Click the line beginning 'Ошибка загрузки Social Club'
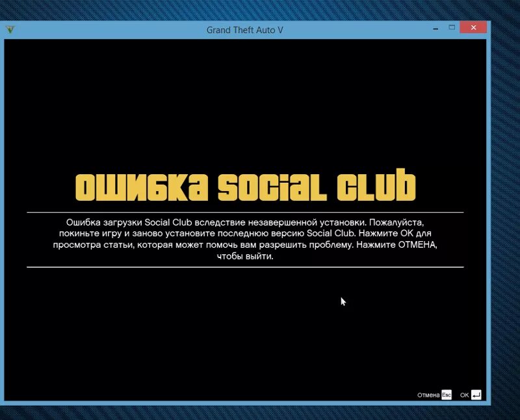Image resolution: width=520 pixels, height=420 pixels. point(245,222)
